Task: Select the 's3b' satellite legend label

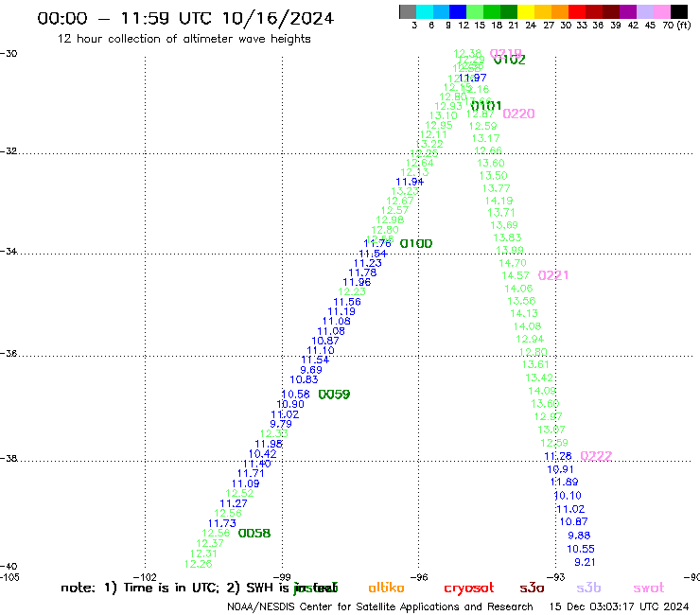Action: [588, 588]
